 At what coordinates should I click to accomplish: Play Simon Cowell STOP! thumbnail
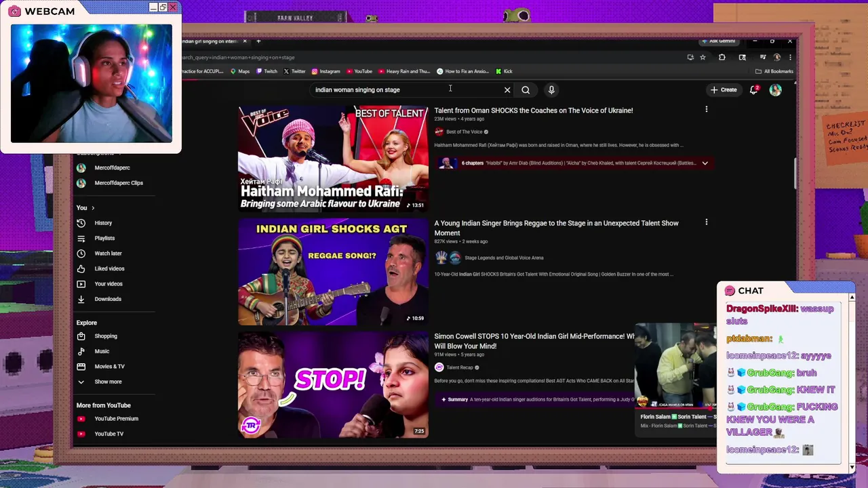[333, 384]
